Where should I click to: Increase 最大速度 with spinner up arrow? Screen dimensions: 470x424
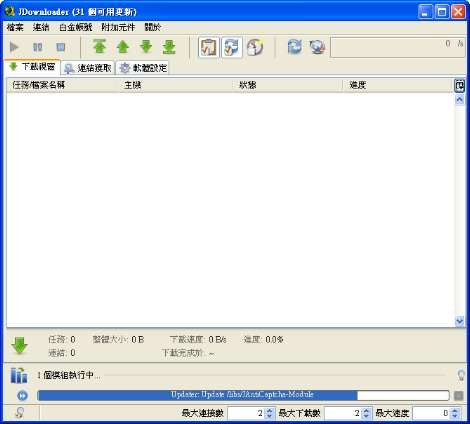pyautogui.click(x=455, y=410)
